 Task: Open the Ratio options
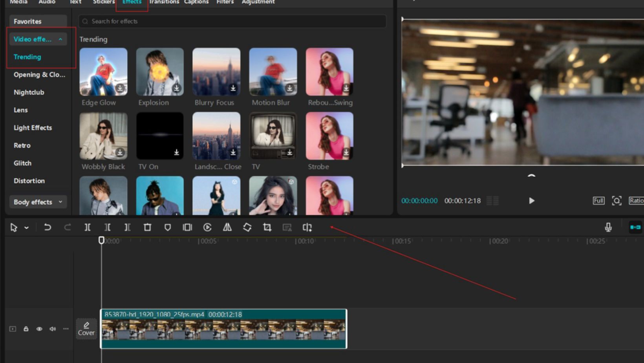click(x=636, y=201)
